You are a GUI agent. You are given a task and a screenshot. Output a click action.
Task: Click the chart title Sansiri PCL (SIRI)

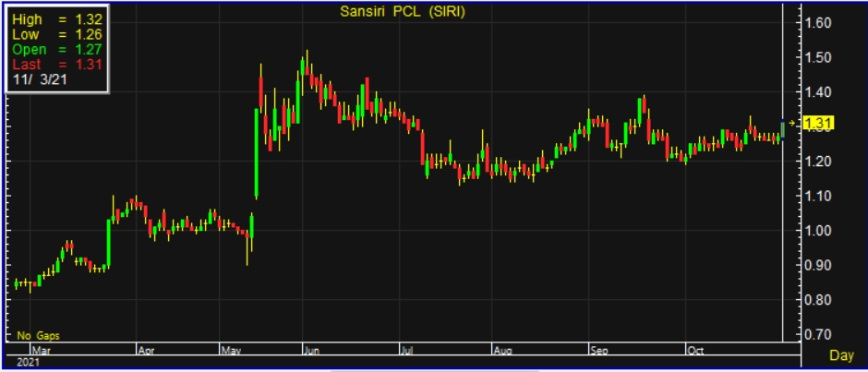click(402, 12)
